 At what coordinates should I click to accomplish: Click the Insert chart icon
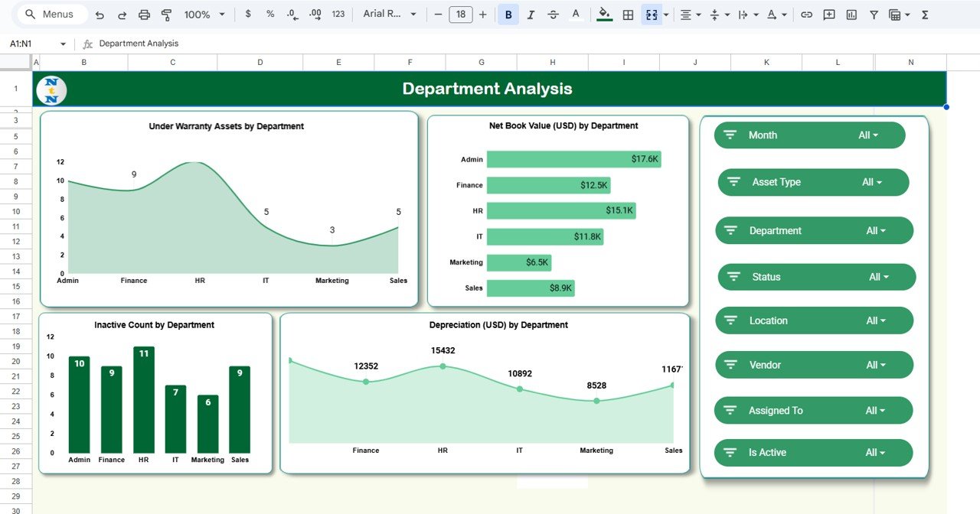[851, 15]
